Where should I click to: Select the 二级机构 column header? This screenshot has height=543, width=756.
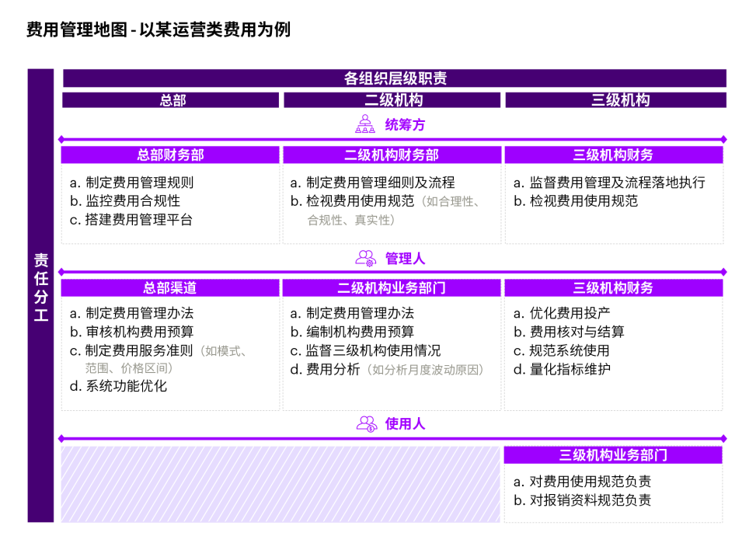(x=392, y=100)
